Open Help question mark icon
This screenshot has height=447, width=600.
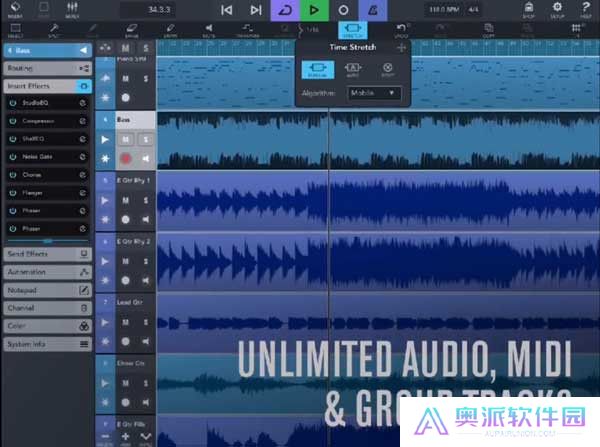click(585, 9)
